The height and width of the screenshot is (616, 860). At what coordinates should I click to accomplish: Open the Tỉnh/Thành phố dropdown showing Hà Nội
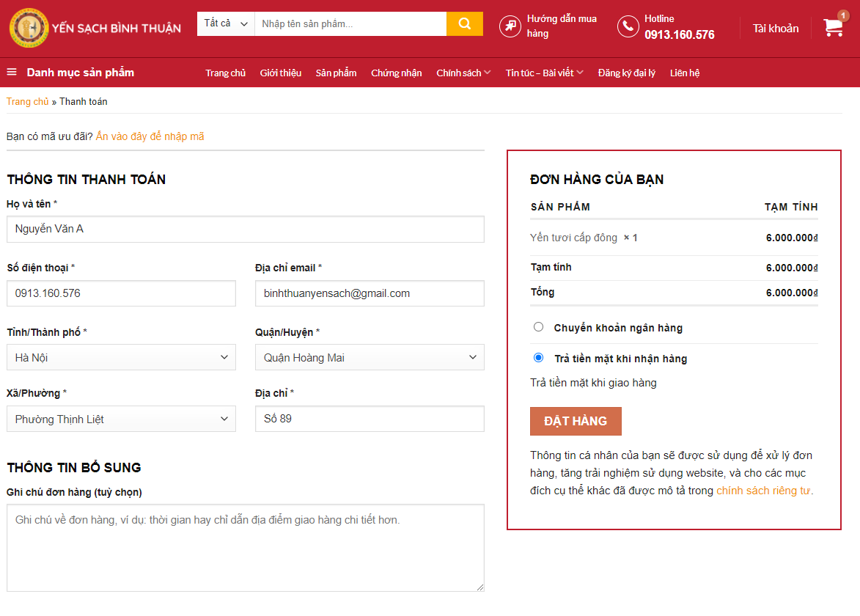coord(121,357)
